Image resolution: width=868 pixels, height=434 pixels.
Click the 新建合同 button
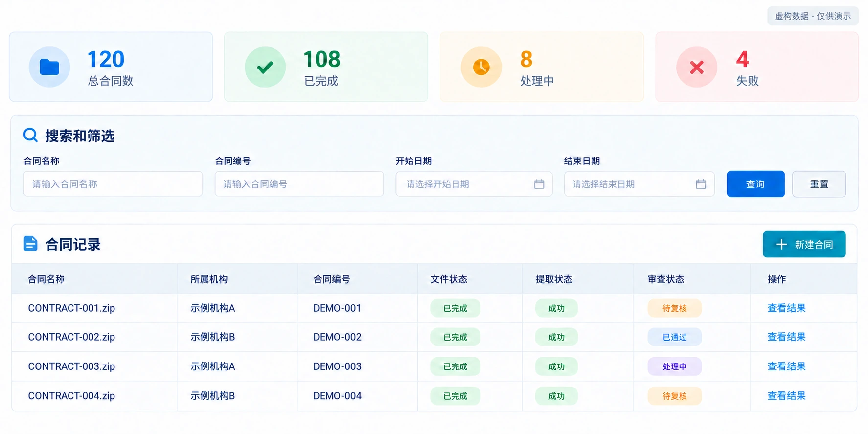click(x=804, y=244)
